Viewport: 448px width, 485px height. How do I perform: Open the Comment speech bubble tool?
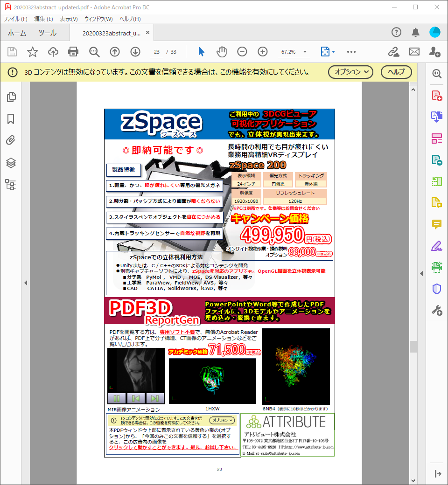(437, 224)
